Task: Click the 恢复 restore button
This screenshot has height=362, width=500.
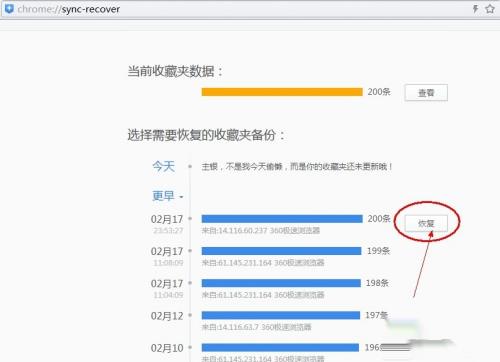Action: point(426,223)
